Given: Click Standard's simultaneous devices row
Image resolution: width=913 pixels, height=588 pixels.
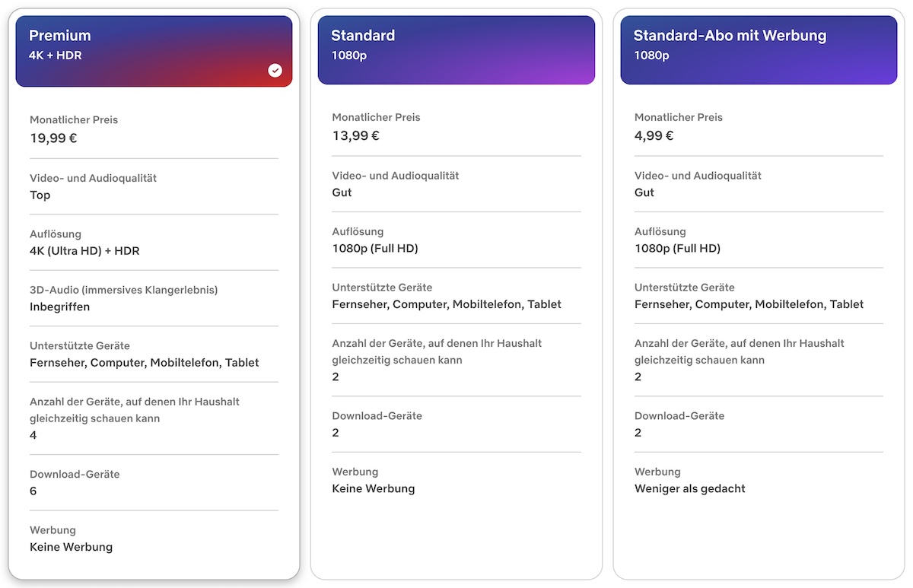Looking at the screenshot, I should click(437, 360).
